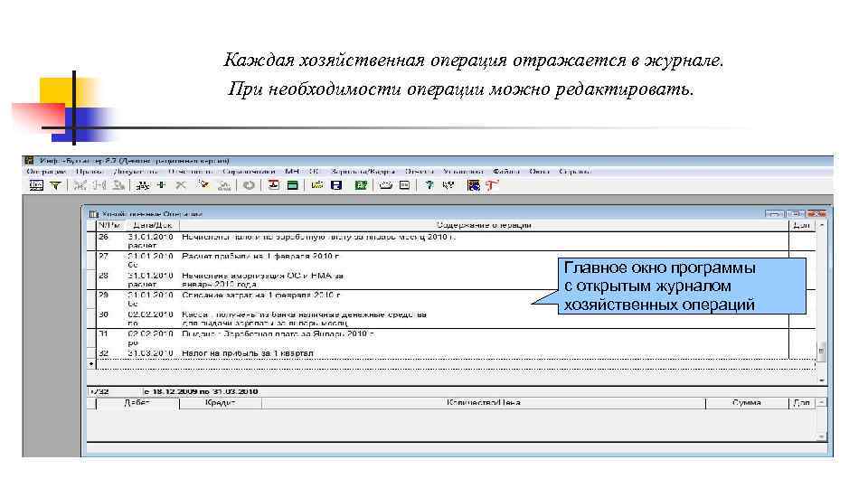Open the Правка menu
The height and width of the screenshot is (488, 868).
coord(90,172)
